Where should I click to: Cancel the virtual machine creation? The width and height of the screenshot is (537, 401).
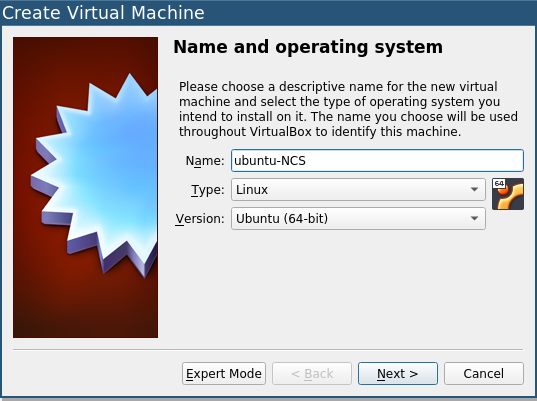coord(484,373)
